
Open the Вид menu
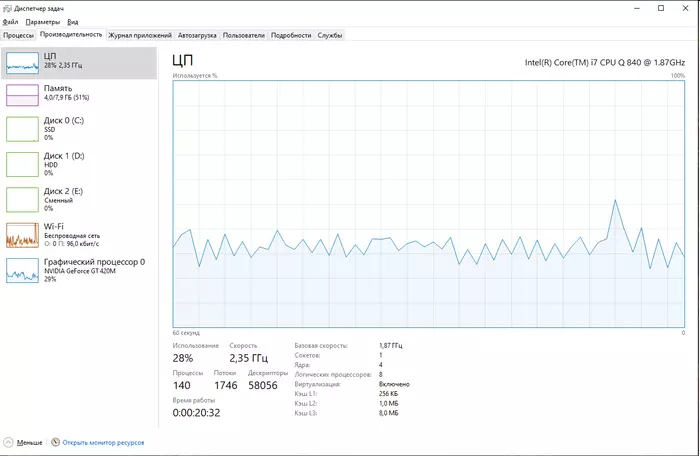[x=73, y=22]
